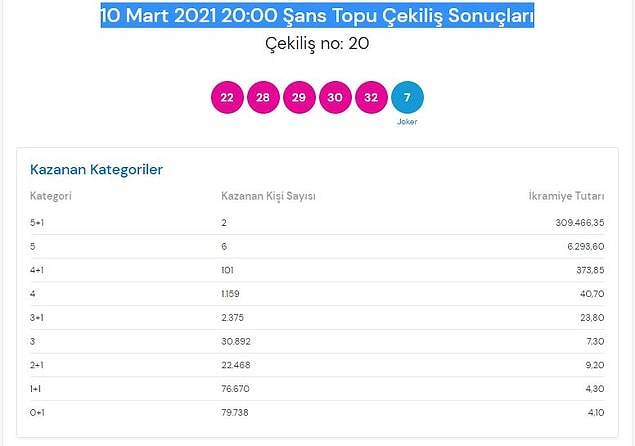This screenshot has height=446, width=635.
Task: Click the 2+1 category row label
Action: 37,365
